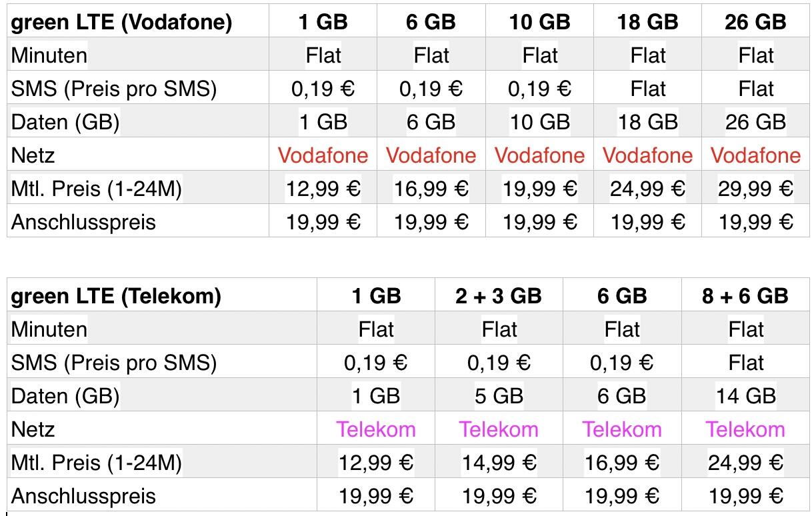Select the 14,99 € monthly price cell
The width and height of the screenshot is (812, 516).
499,463
